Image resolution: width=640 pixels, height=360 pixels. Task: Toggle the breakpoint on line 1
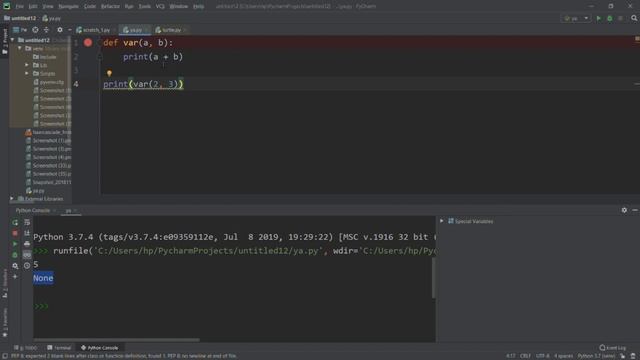coord(88,42)
